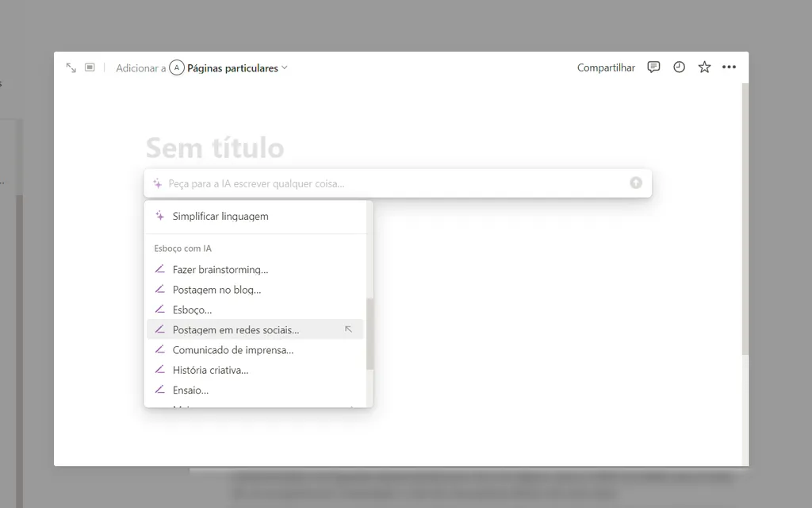Click the pencil icon beside "Esboço..."
This screenshot has width=812, height=508.
point(161,310)
